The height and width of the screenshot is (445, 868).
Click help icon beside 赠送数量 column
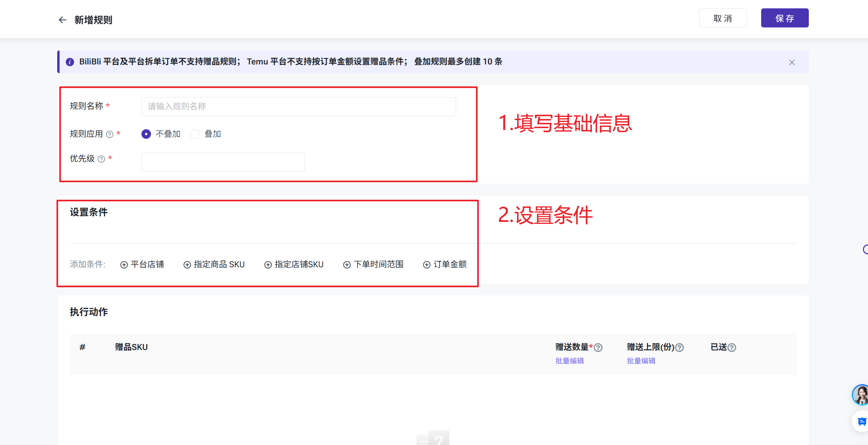point(598,348)
